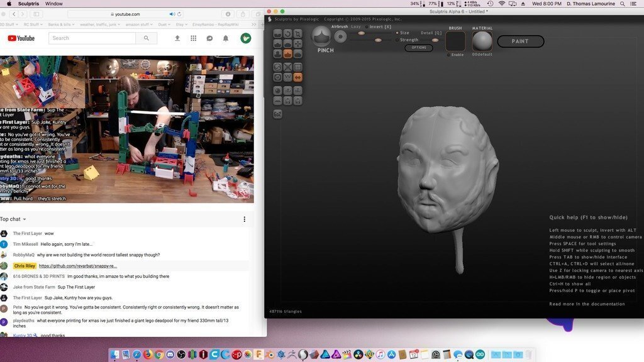This screenshot has width=644, height=362.
Task: Open the Apple menu
Action: 9,4
